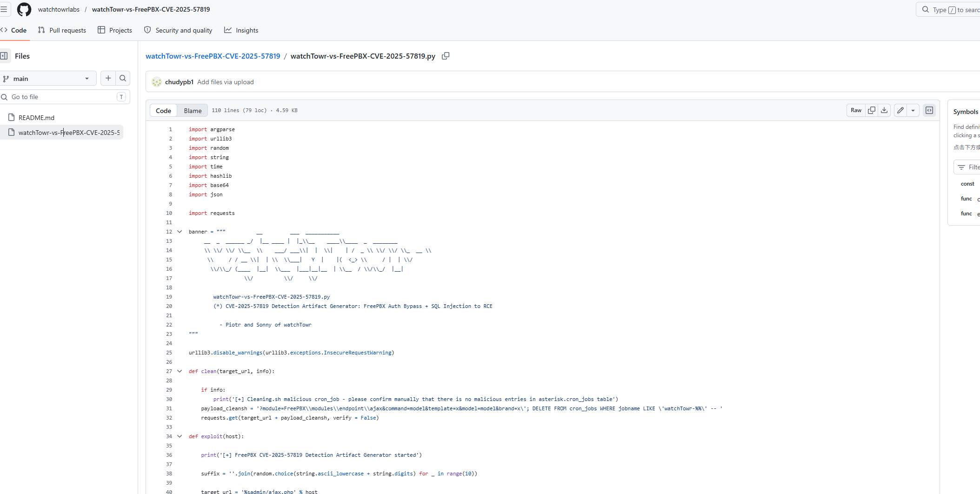
Task: Open the watchtowrlabs owner page
Action: 59,9
